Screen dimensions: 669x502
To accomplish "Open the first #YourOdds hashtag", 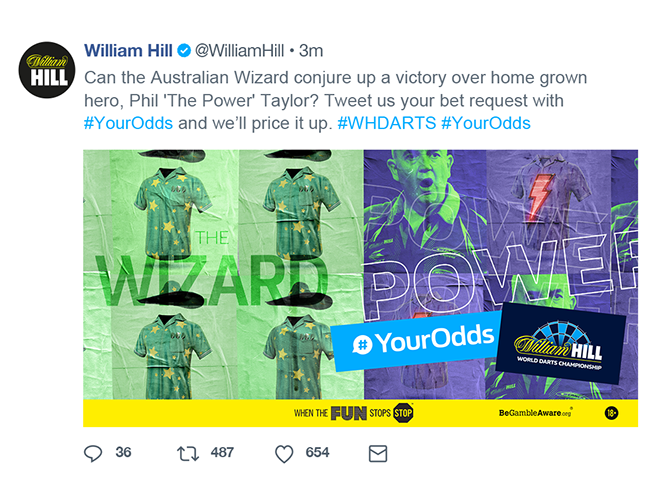I will pos(128,123).
